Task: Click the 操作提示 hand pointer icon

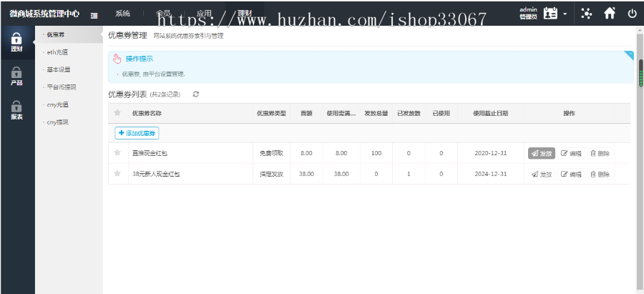Action: click(117, 59)
